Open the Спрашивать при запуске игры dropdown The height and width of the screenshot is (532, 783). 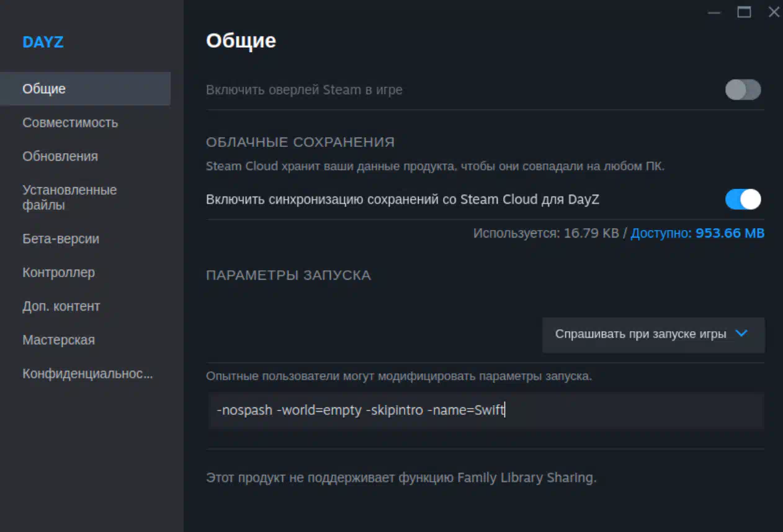653,335
